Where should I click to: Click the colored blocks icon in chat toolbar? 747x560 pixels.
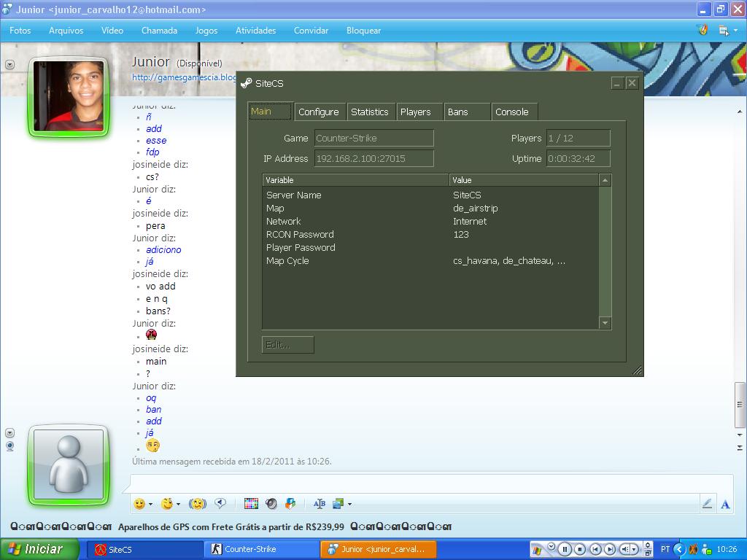click(x=290, y=504)
